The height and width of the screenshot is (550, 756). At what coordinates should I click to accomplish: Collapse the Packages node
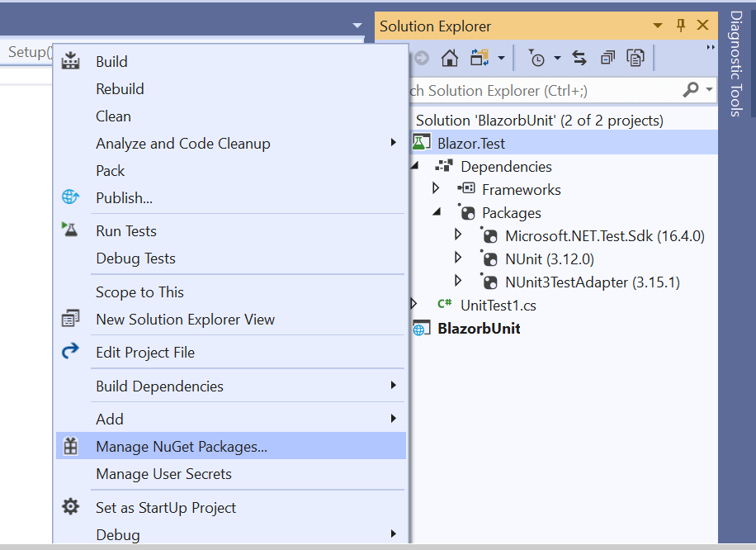click(437, 212)
